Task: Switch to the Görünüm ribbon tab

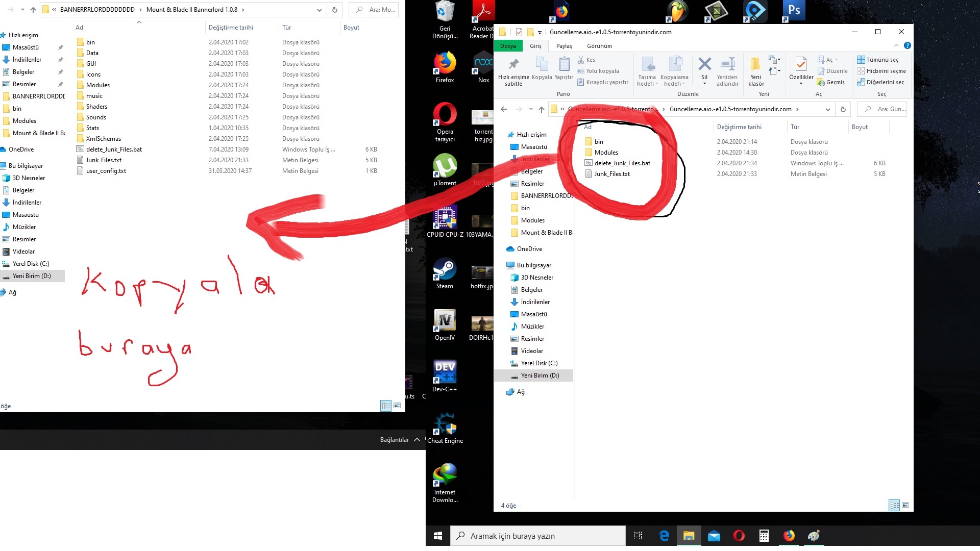Action: click(599, 46)
